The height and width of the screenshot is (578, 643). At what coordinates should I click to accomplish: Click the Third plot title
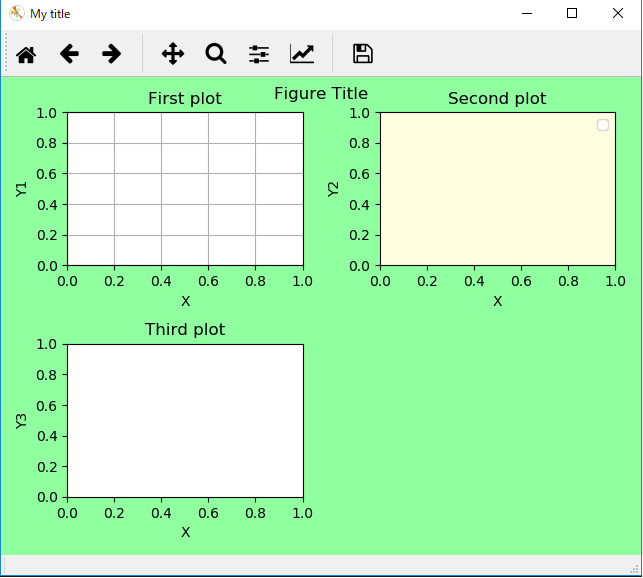[x=185, y=330]
